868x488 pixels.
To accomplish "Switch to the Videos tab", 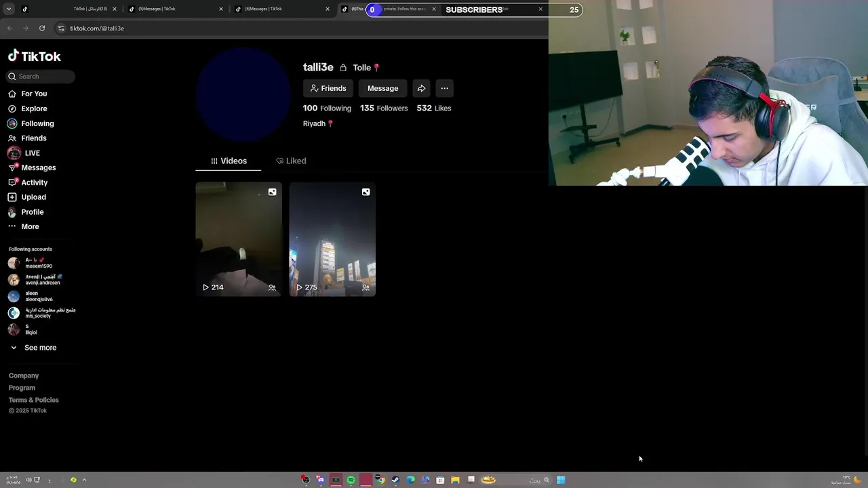I will pos(229,161).
